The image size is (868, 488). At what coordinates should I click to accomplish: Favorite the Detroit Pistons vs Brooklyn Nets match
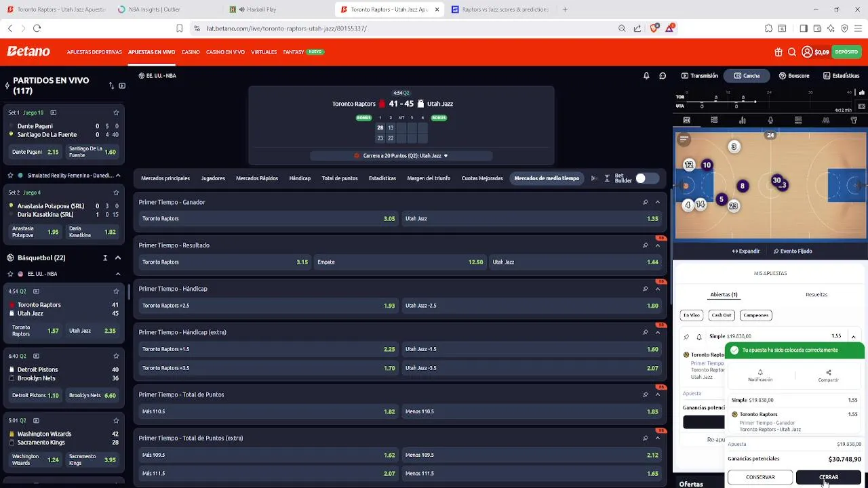[116, 356]
